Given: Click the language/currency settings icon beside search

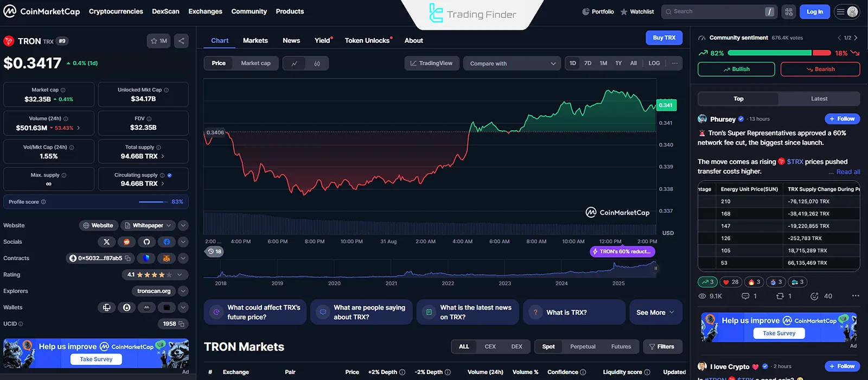Looking at the screenshot, I should pyautogui.click(x=789, y=11).
